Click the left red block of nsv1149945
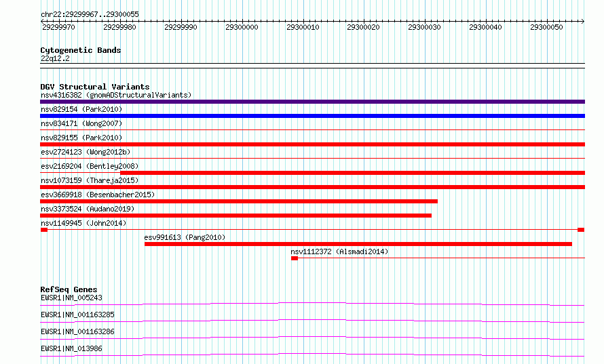The height and width of the screenshot is (364, 604). coord(44,230)
